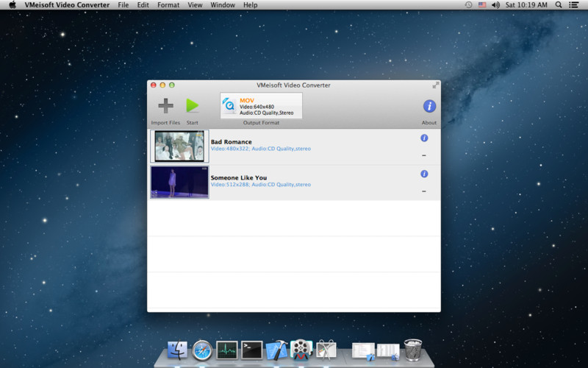
Task: Open the Edit menu
Action: click(143, 5)
